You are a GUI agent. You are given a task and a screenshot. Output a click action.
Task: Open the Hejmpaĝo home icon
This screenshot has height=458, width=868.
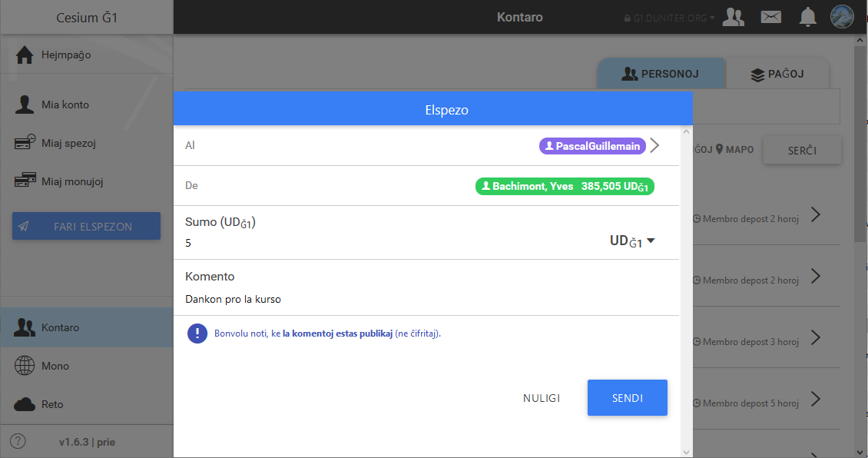point(25,55)
